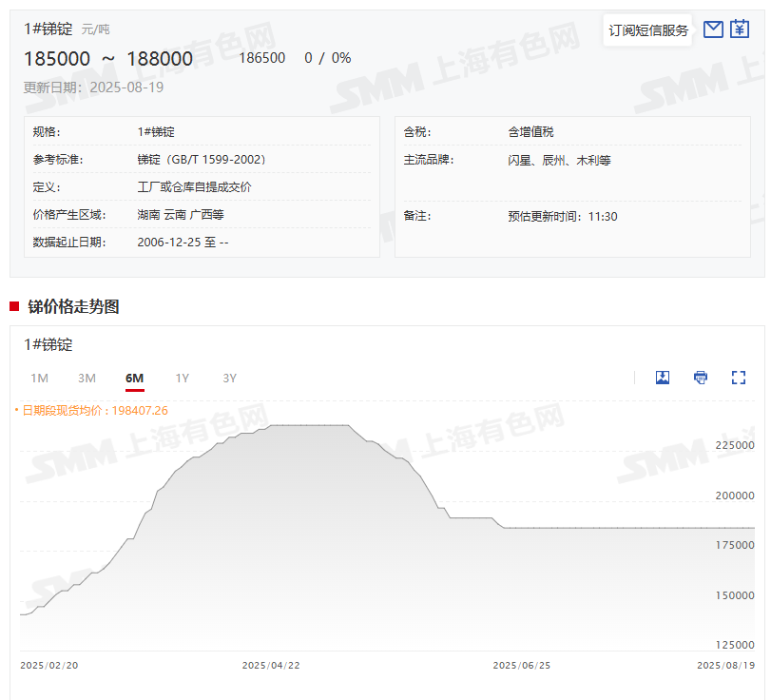771x700 pixels.
Task: Click the yuan calendar price icon
Action: [740, 29]
